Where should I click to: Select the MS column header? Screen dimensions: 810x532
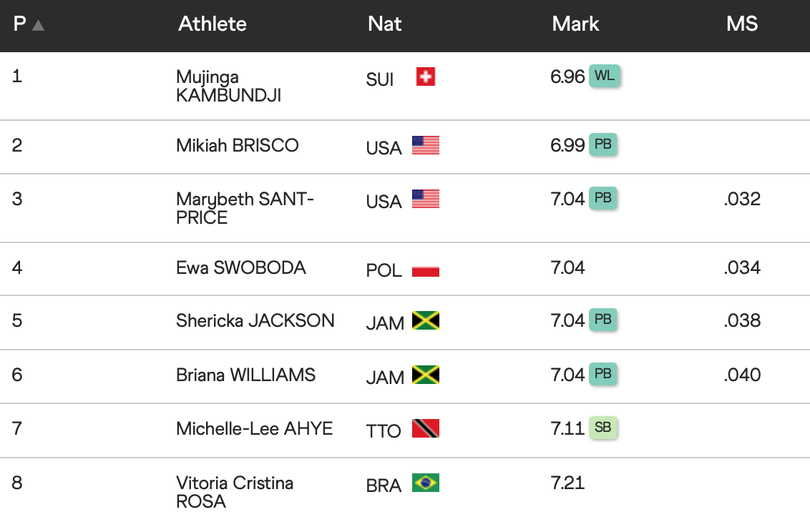tap(742, 24)
